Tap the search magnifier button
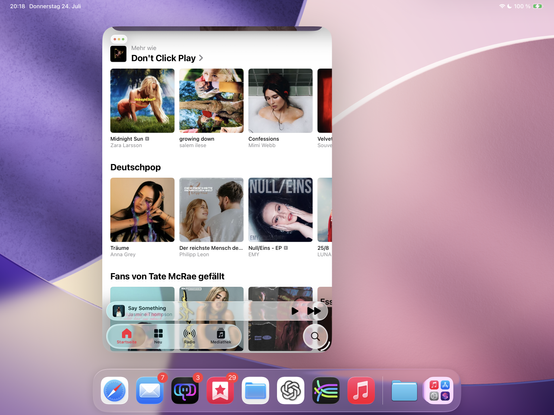 click(x=315, y=336)
